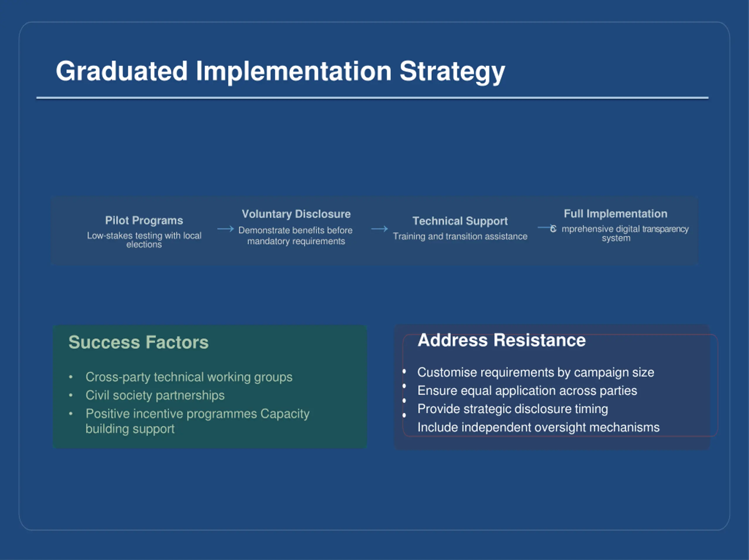The width and height of the screenshot is (749, 560).
Task: Click the arrow between Voluntary Disclosure and Technical Support
Action: coord(379,229)
